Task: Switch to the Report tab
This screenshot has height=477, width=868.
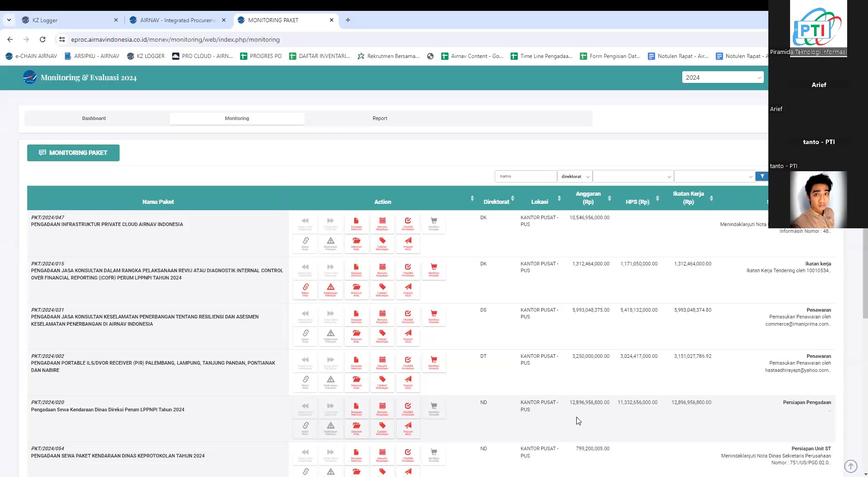Action: coord(380,118)
